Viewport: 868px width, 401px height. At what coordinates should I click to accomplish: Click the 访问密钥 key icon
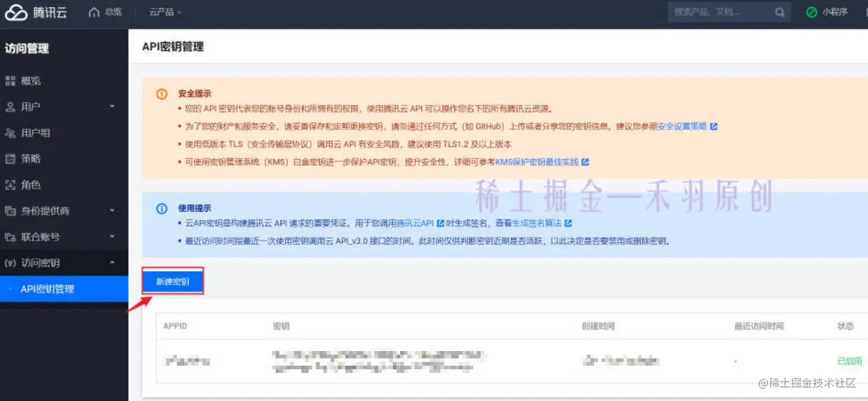[10, 263]
